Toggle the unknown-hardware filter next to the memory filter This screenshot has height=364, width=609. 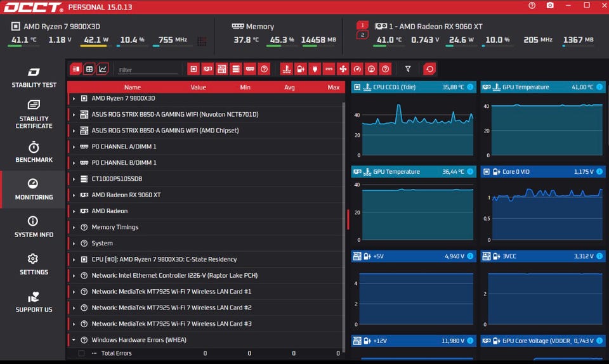click(264, 69)
